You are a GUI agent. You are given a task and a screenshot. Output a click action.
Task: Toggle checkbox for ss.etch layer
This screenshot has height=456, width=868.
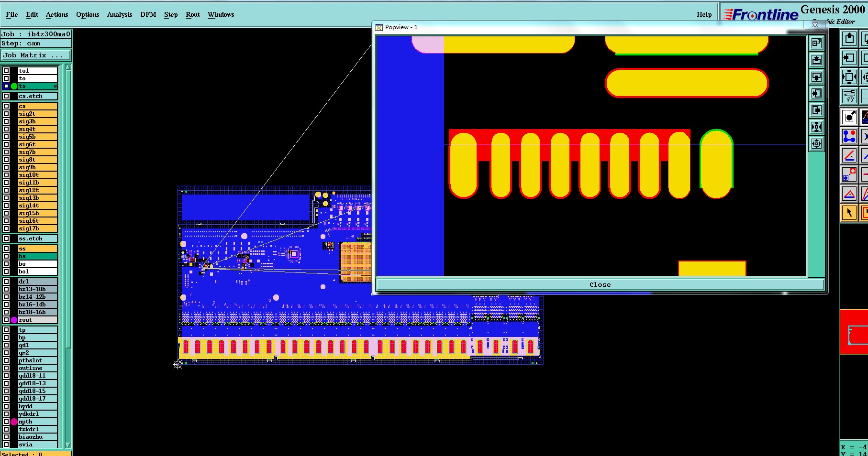(6, 239)
